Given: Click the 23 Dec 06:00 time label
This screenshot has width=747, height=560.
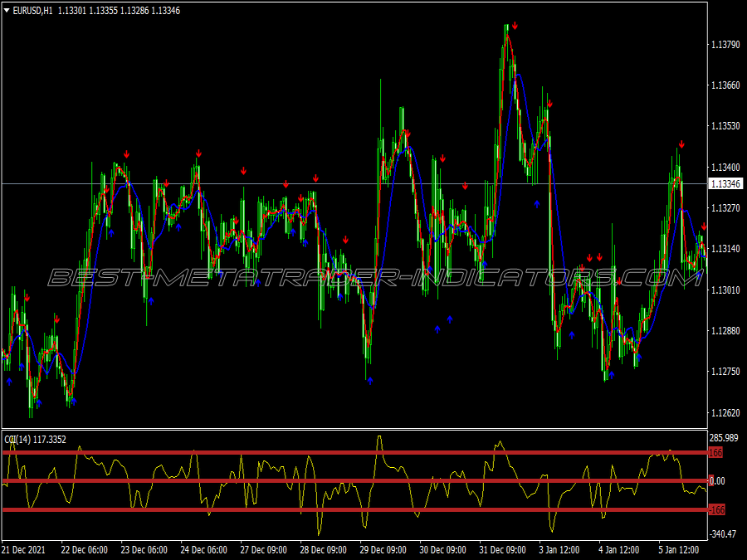Looking at the screenshot, I should [144, 549].
